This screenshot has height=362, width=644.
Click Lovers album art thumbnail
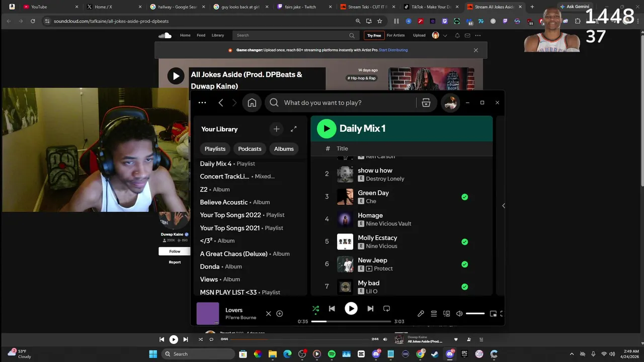208,313
